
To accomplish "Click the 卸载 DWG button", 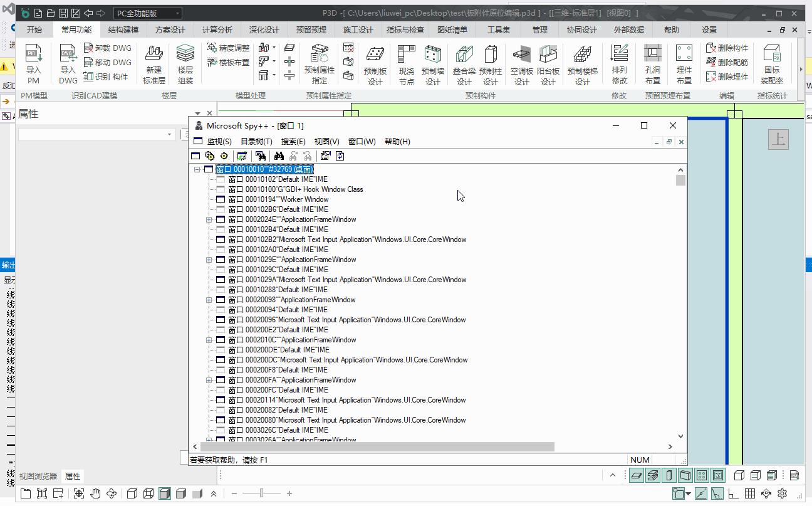I will (108, 48).
